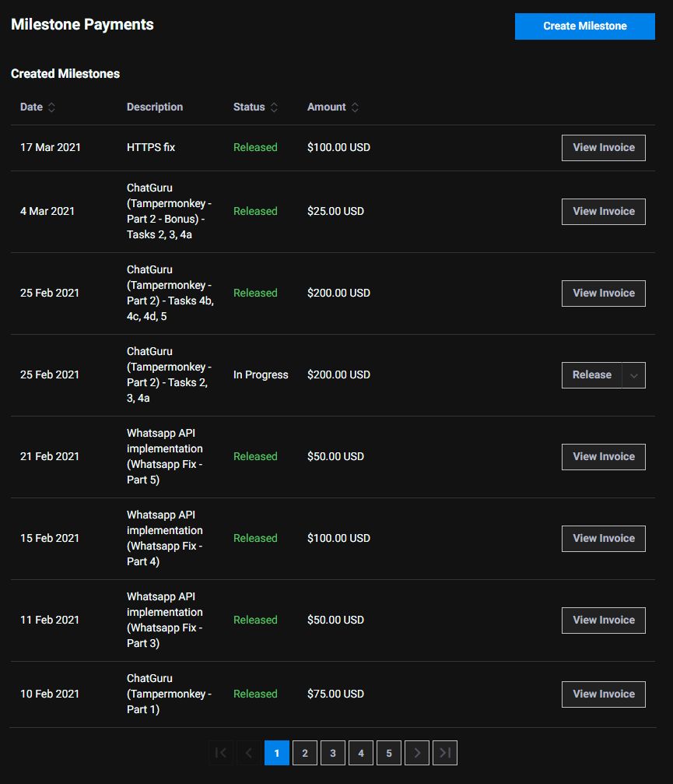Select page 3 in pagination

(333, 753)
